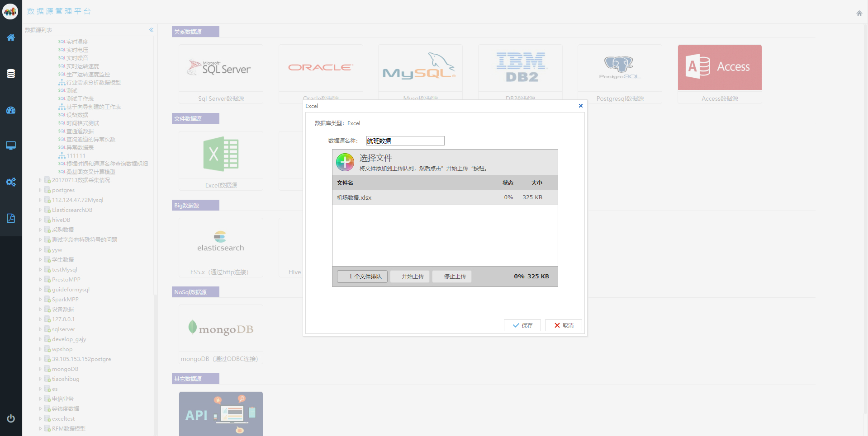Select the queued file 机场数据.xlsx
Image resolution: width=868 pixels, height=436 pixels.
[x=445, y=197]
